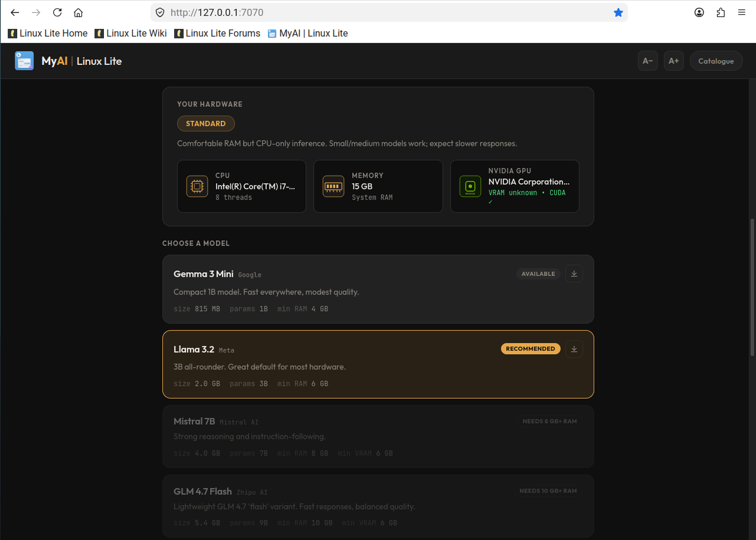Open the MyAI | Linux Lite bookmark
Image resolution: width=756 pixels, height=540 pixels.
point(308,33)
